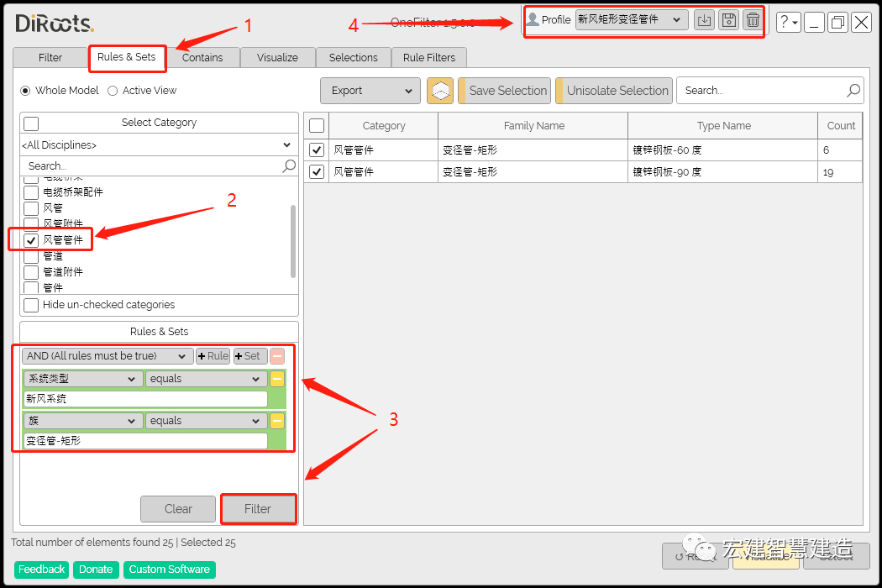
Task: Open the Export dropdown
Action: (x=370, y=91)
